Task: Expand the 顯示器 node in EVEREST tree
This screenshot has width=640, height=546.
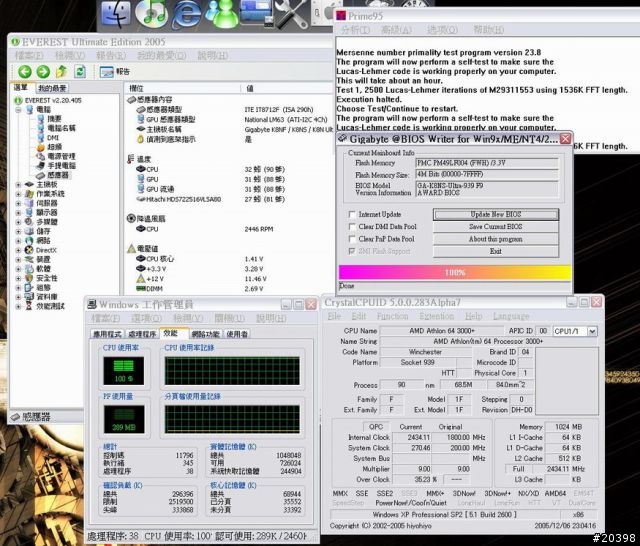Action: (x=18, y=213)
